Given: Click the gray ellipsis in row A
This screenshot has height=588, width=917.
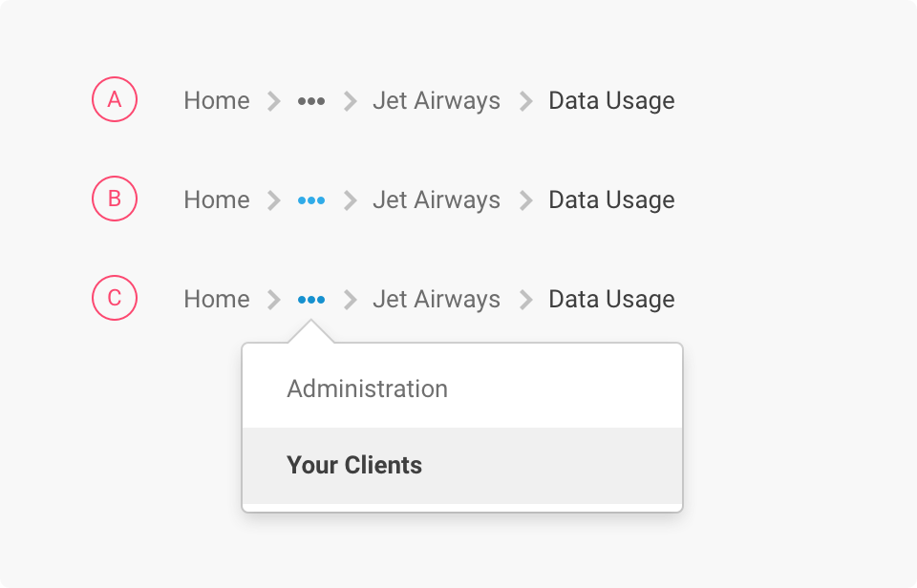Looking at the screenshot, I should pyautogui.click(x=311, y=101).
